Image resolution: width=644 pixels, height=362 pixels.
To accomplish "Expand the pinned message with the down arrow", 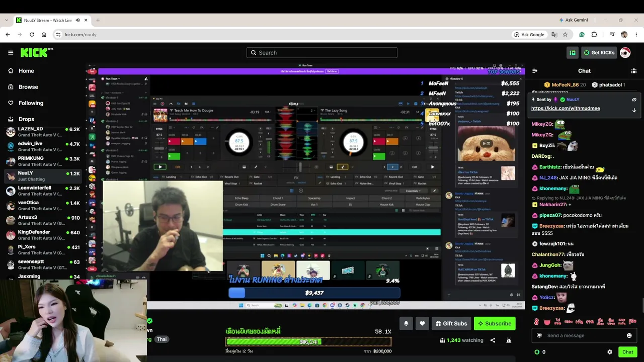I will [x=634, y=110].
